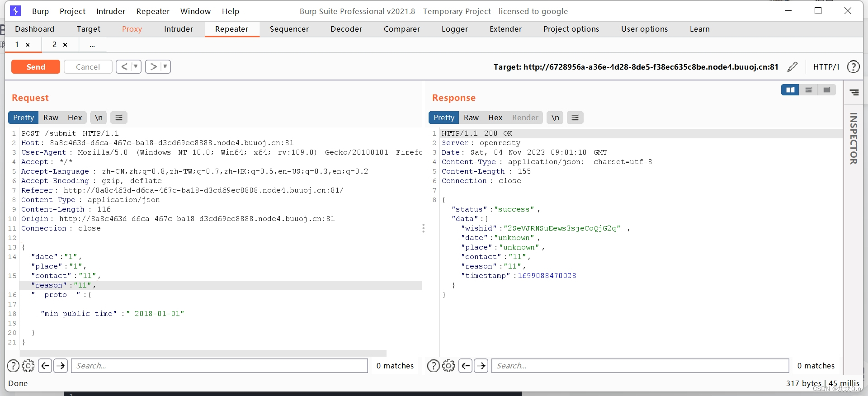Go to next response search match
868x396 pixels.
pos(481,366)
